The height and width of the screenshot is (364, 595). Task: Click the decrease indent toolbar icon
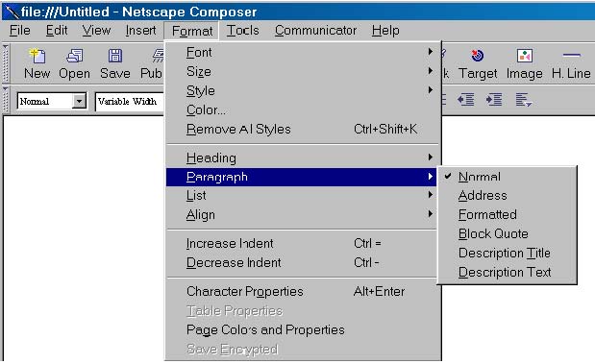pos(465,100)
